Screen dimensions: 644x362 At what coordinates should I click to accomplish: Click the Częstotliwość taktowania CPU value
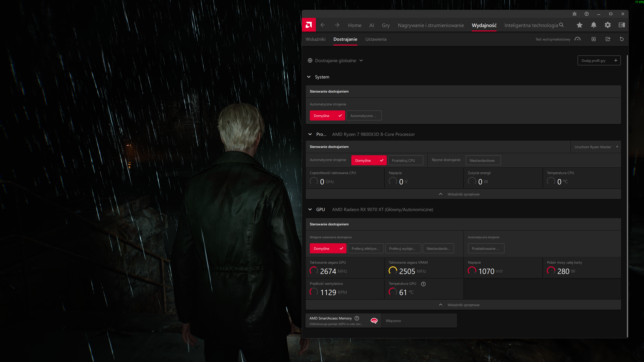[x=327, y=182]
